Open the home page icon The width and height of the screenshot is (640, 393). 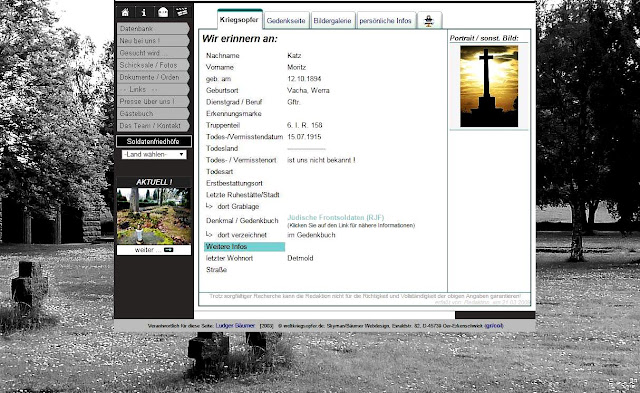coord(125,12)
